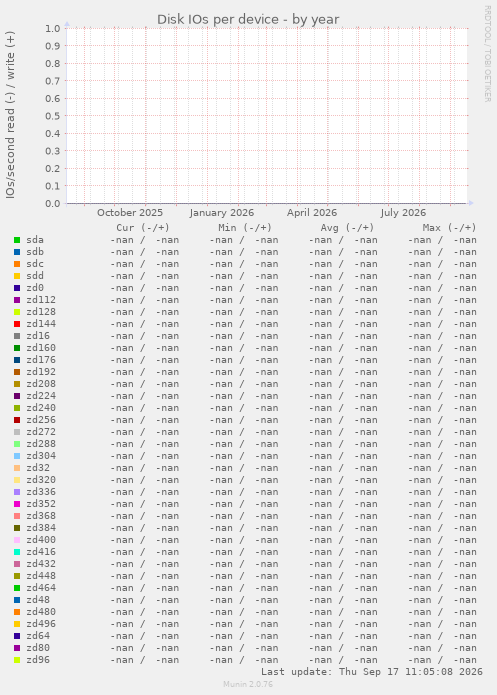Click the zd336 legend label
Screen dimensions: 497x695
(41, 492)
